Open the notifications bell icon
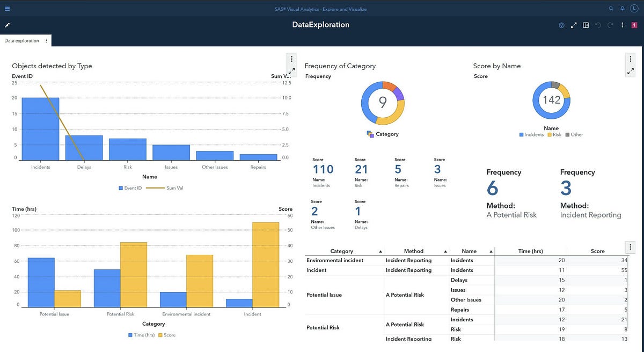 (623, 9)
